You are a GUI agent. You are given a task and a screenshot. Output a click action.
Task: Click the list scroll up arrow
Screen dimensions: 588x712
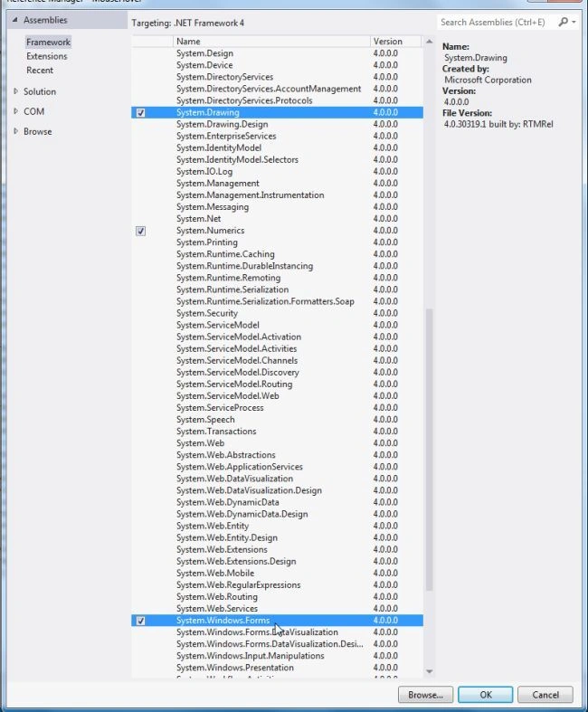tap(429, 42)
